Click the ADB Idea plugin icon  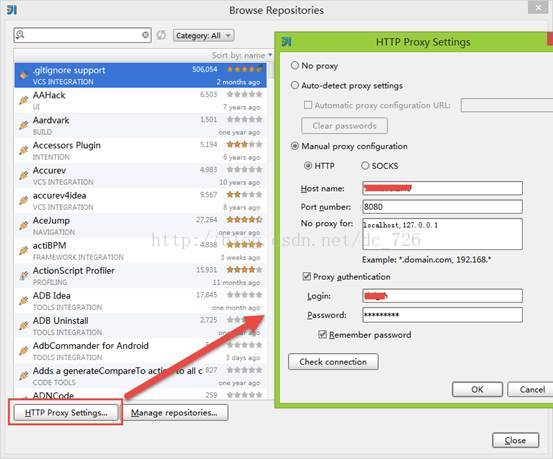[24, 301]
